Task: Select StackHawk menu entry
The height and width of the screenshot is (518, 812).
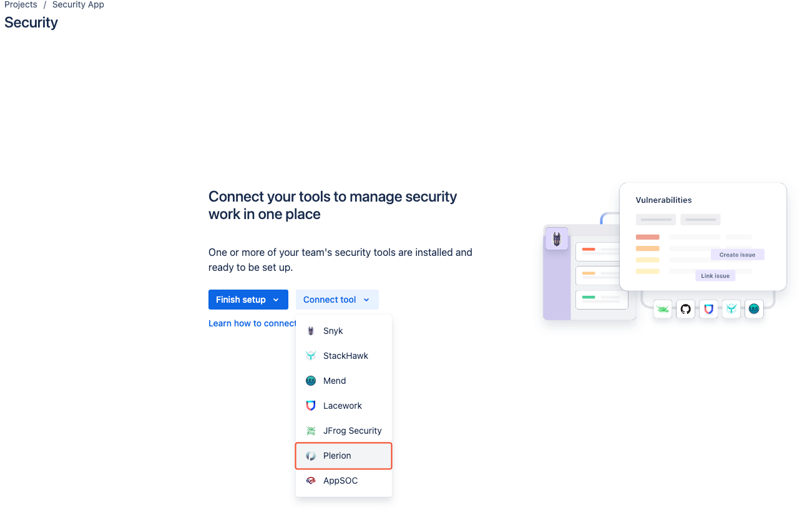Action: [344, 356]
